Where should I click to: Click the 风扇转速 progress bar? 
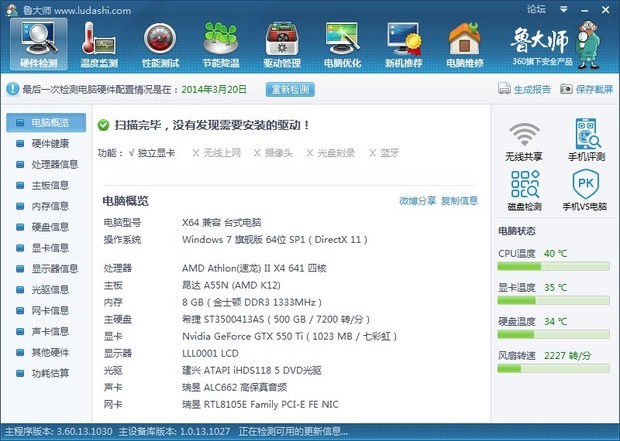coord(554,369)
